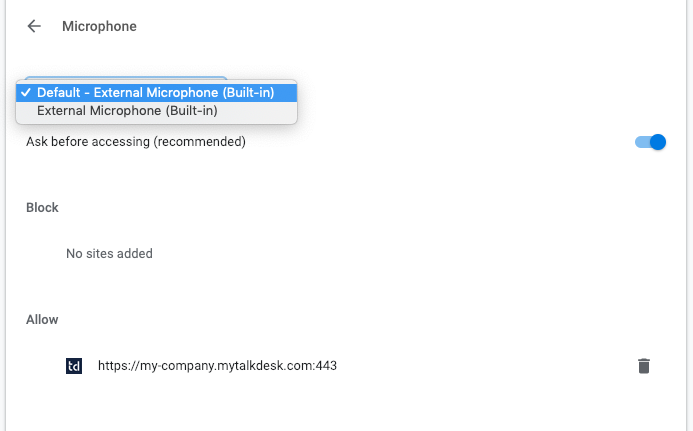Click the Microphone page title

[99, 27]
